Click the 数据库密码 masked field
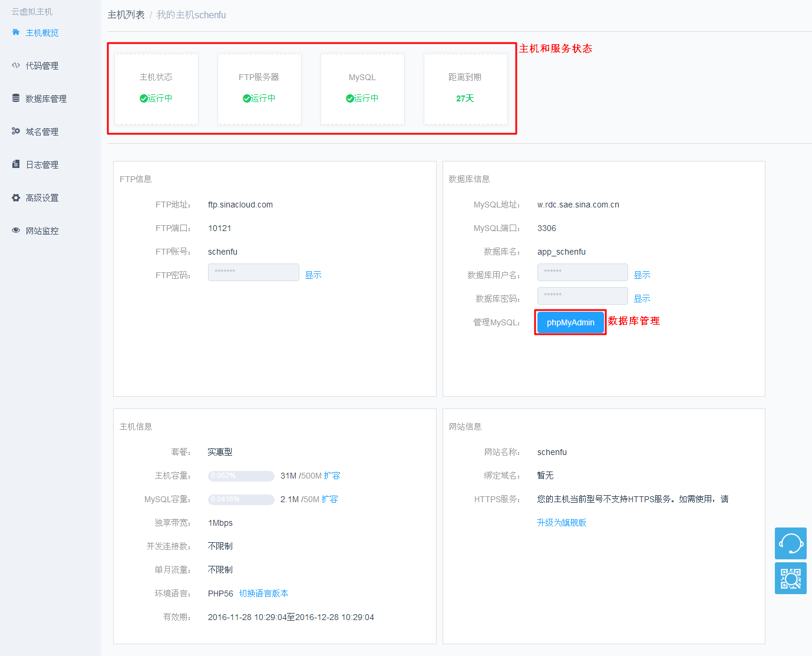Screen dimensions: 812x656 [x=583, y=296]
